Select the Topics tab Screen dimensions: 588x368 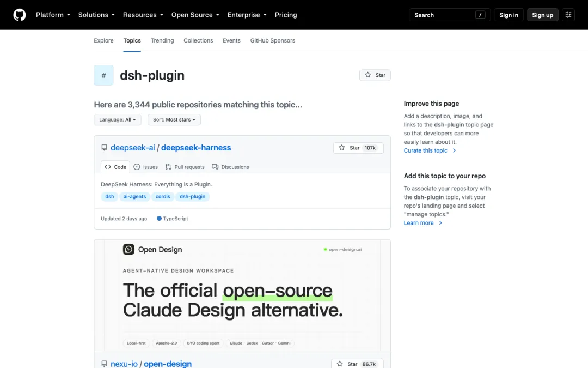[132, 40]
